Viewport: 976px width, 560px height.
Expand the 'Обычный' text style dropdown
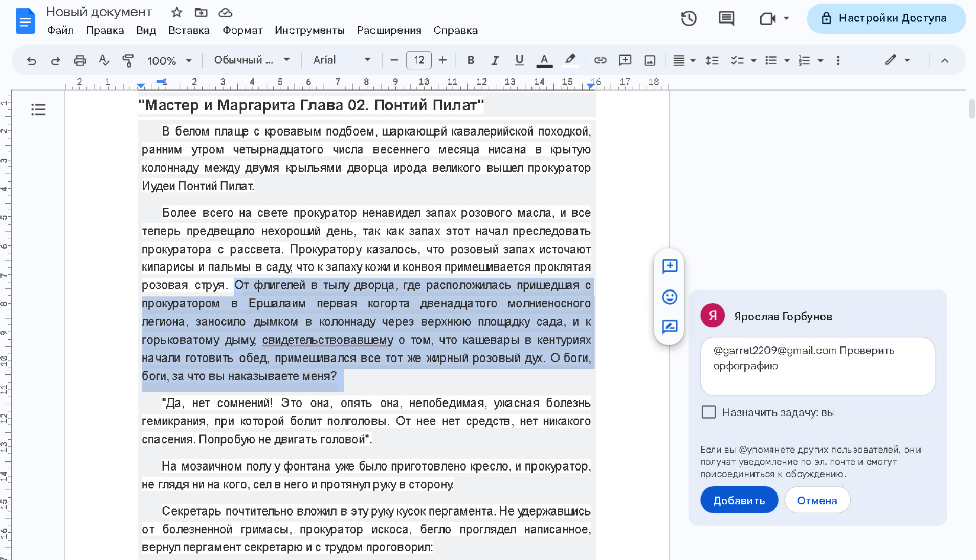tap(251, 60)
